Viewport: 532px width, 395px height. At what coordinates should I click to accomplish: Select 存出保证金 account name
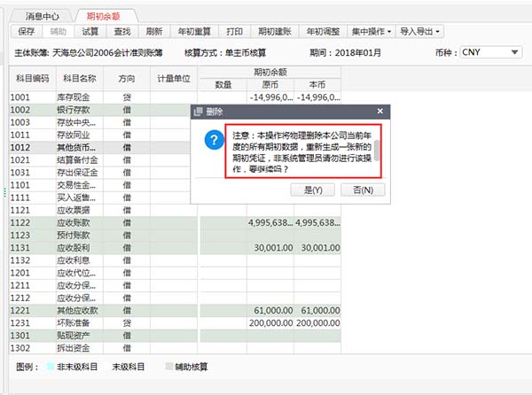pyautogui.click(x=77, y=173)
